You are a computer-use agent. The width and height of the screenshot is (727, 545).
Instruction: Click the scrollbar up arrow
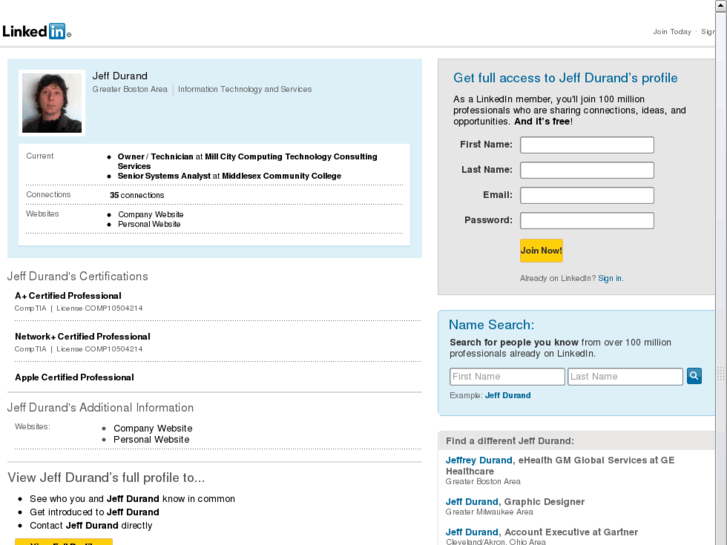click(x=721, y=5)
